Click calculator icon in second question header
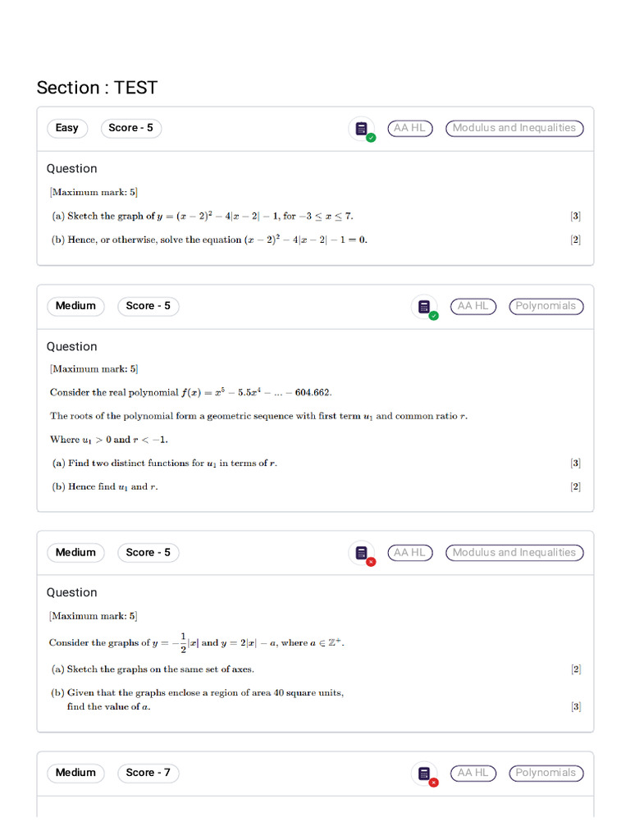 425,307
